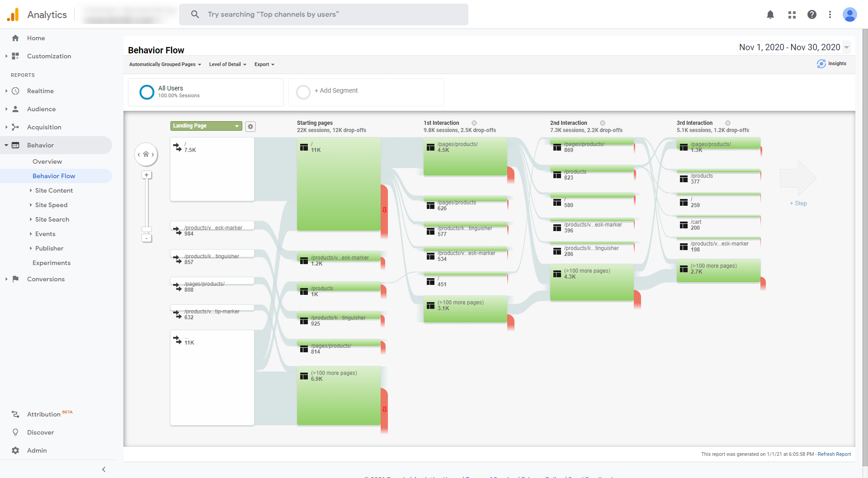The width and height of the screenshot is (868, 478).
Task: Select Behavior Flow in sidebar
Action: [x=54, y=176]
